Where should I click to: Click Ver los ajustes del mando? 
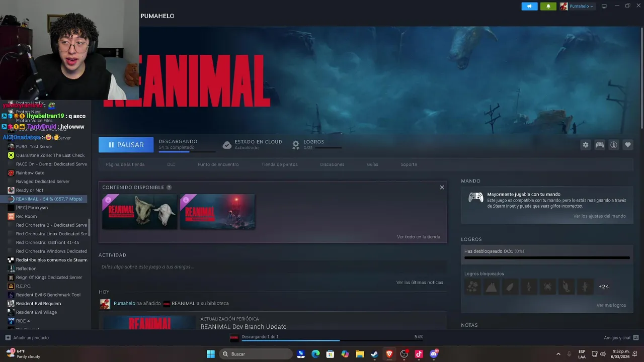(599, 216)
